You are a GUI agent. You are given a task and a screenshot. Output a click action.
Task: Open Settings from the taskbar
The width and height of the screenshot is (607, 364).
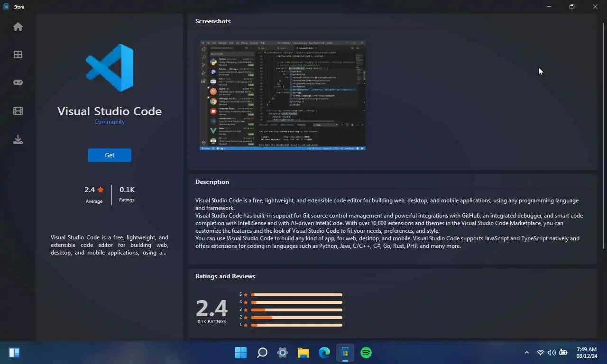pos(283,353)
